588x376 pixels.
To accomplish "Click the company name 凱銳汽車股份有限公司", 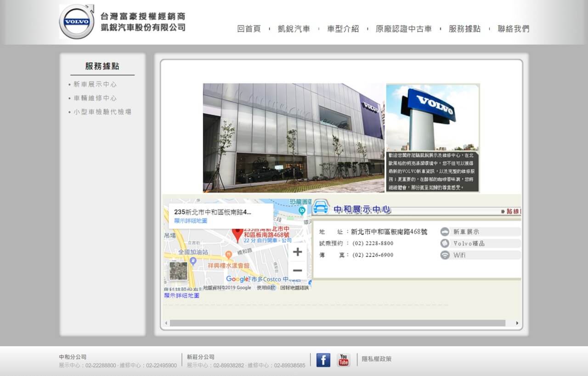I will tap(143, 28).
